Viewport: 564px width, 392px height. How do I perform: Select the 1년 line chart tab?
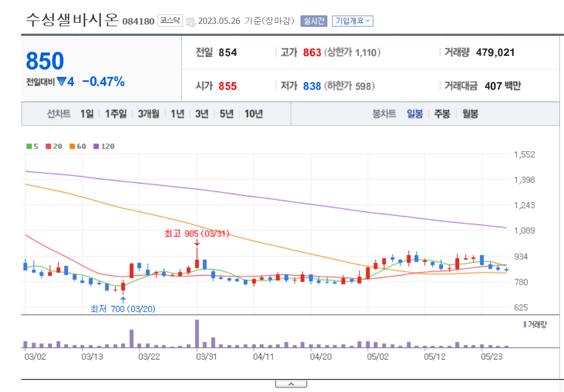[x=177, y=114]
